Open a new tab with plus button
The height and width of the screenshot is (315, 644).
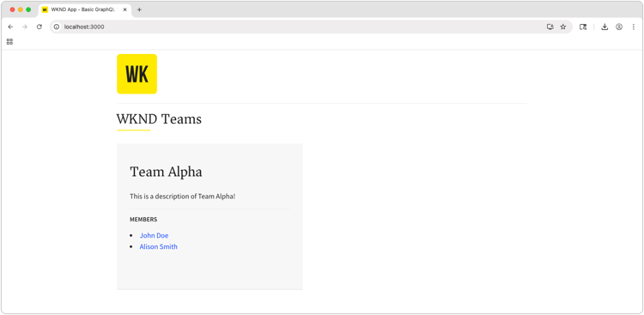tap(139, 9)
